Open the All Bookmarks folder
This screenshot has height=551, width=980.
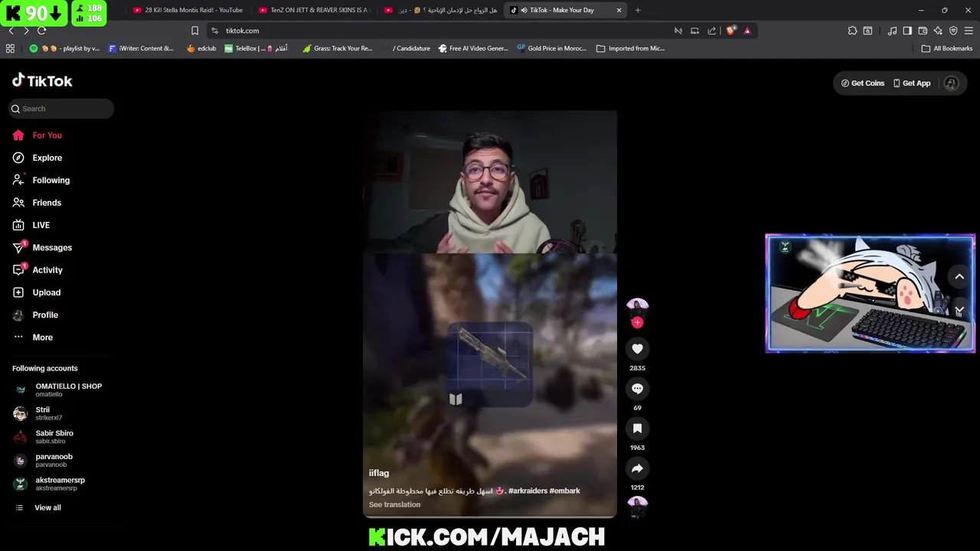click(x=947, y=48)
